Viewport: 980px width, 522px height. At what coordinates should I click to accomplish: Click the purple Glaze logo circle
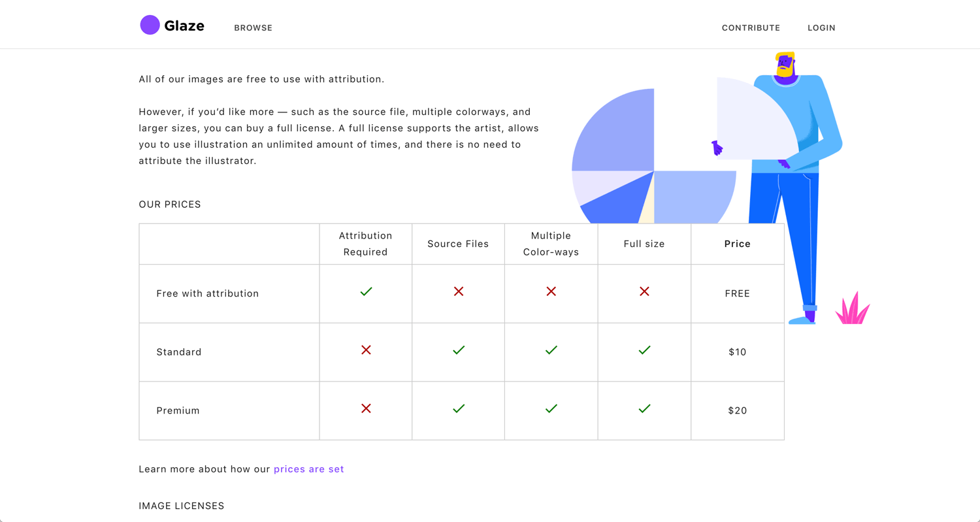click(x=150, y=25)
